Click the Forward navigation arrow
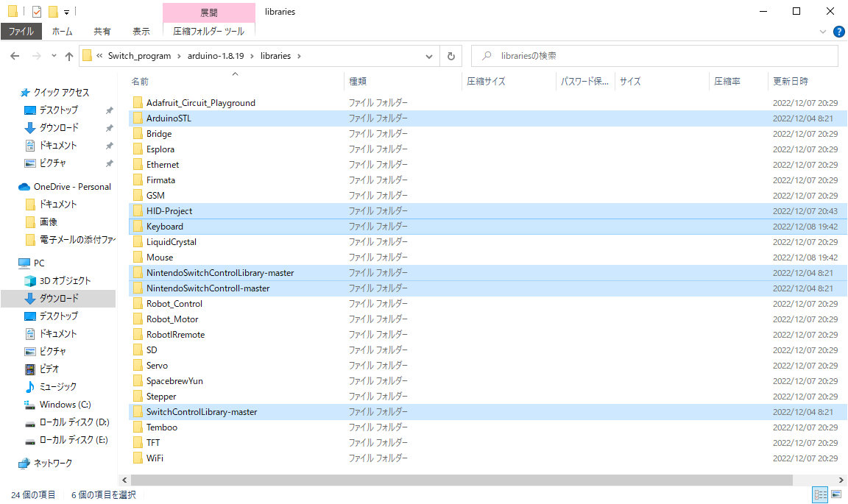The height and width of the screenshot is (504, 848). 36,56
